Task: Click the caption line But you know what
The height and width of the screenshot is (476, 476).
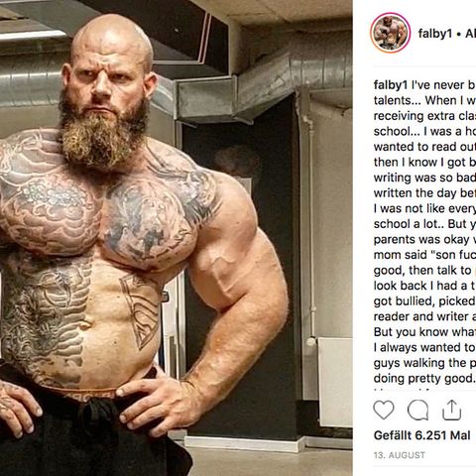Action: click(424, 332)
